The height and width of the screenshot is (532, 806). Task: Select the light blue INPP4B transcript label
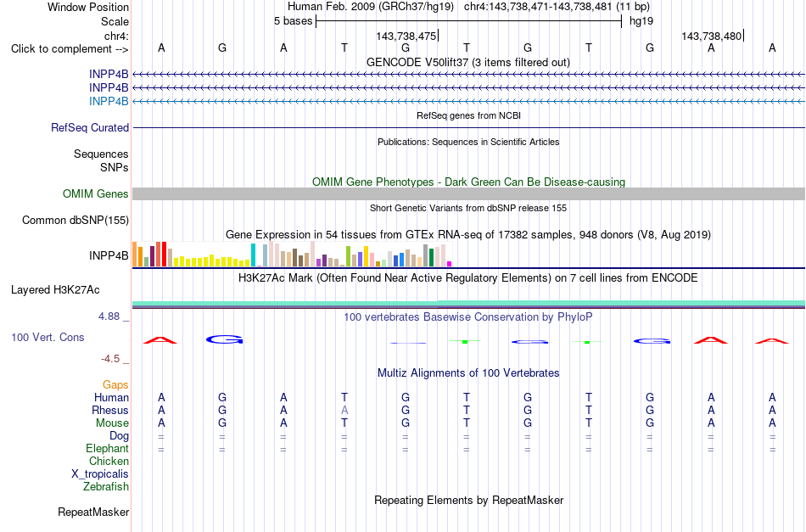(x=109, y=101)
